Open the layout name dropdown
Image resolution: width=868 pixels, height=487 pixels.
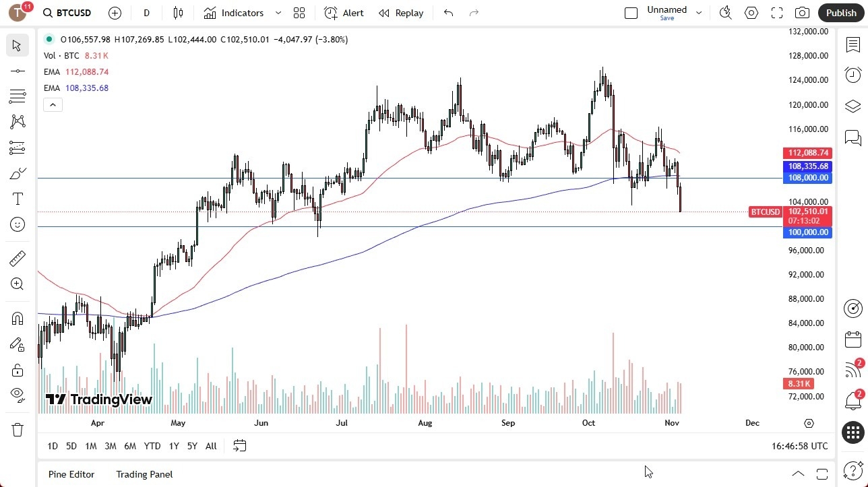(x=699, y=11)
